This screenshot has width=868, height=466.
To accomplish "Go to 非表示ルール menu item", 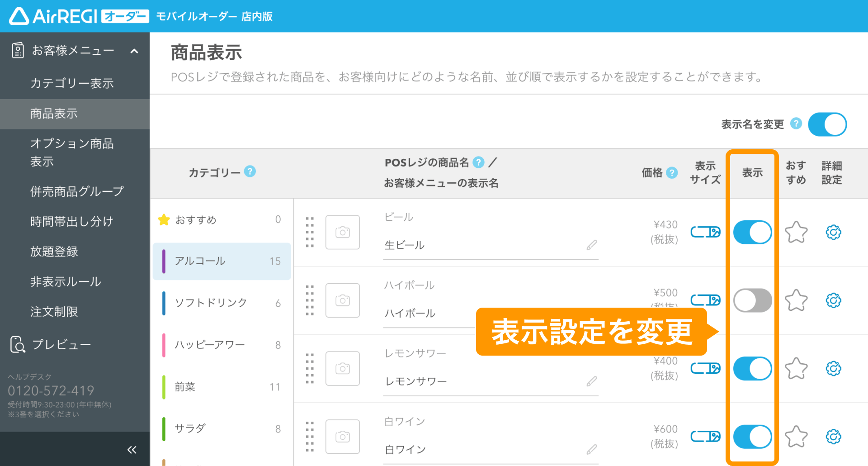I will (66, 281).
